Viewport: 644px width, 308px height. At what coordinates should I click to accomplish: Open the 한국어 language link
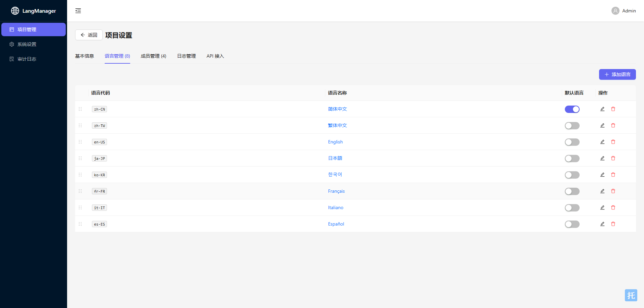(335, 175)
